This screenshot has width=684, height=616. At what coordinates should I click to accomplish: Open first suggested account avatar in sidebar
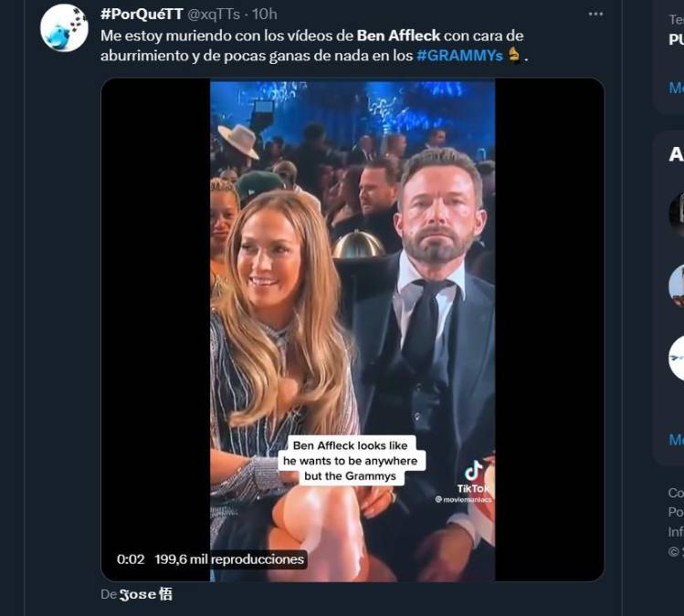click(x=677, y=213)
